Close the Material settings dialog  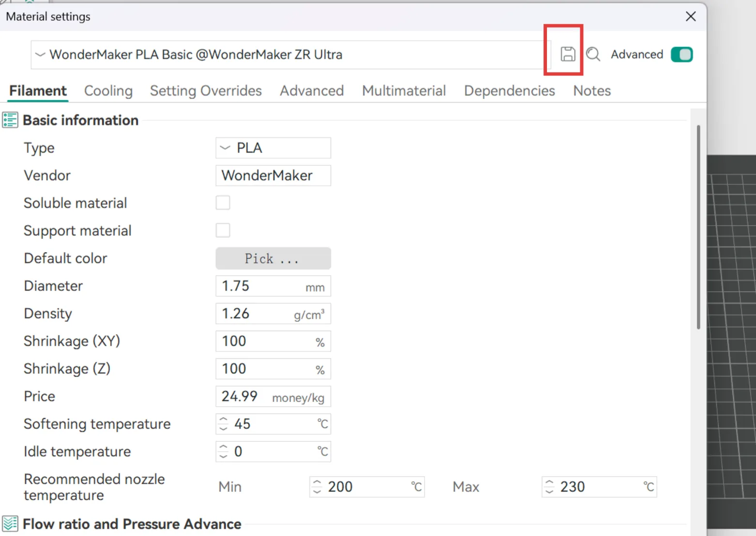point(691,16)
